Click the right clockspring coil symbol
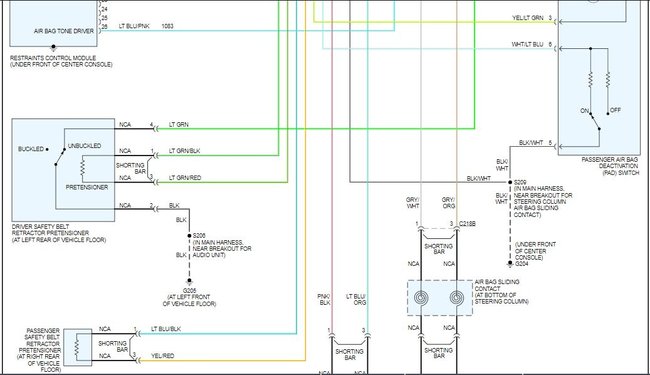Image resolution: width=650 pixels, height=375 pixels. tap(457, 298)
